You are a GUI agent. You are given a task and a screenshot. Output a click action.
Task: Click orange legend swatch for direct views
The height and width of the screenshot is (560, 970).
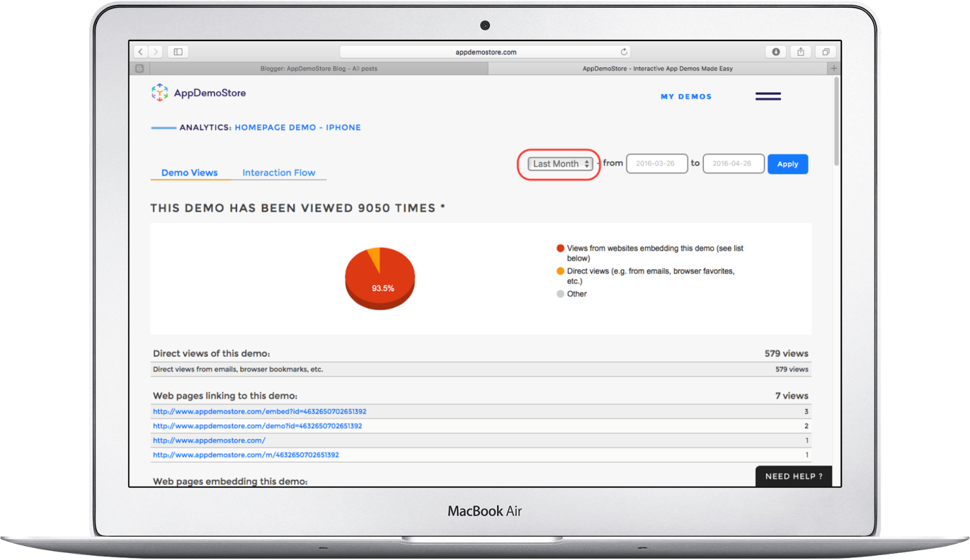[x=560, y=271]
